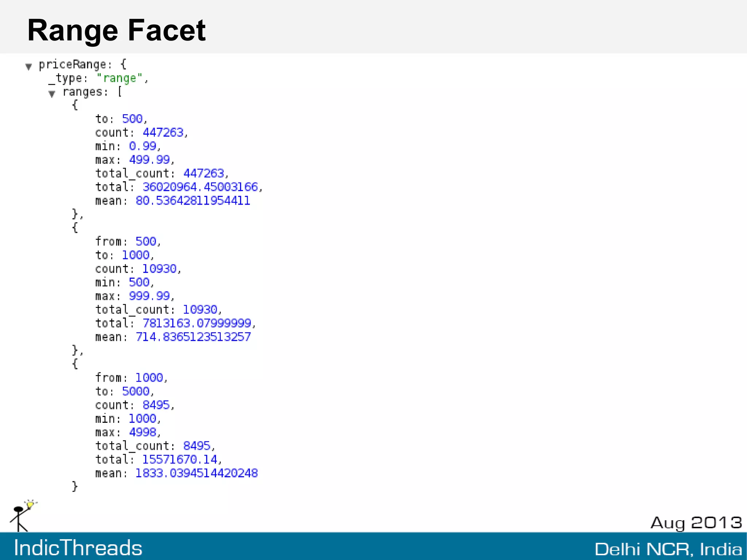Select max value 999.99
The width and height of the screenshot is (747, 560).
coord(150,296)
